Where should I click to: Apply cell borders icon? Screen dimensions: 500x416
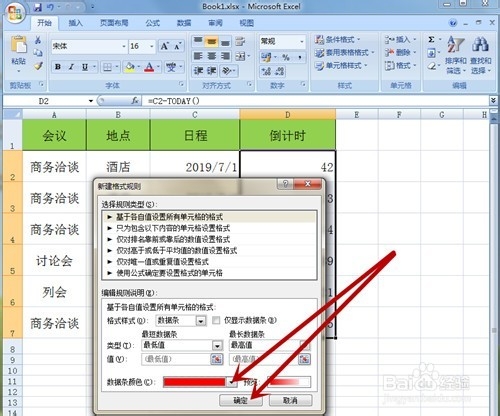click(107, 67)
